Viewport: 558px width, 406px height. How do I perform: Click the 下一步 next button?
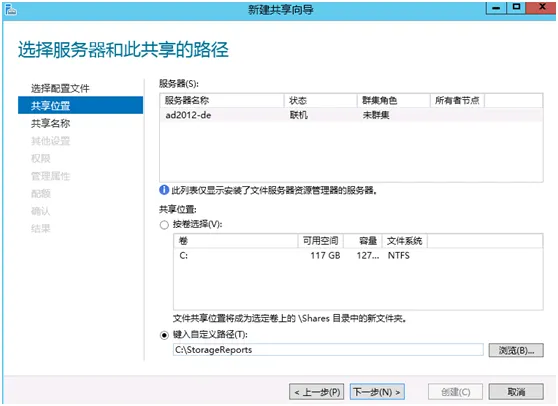377,392
